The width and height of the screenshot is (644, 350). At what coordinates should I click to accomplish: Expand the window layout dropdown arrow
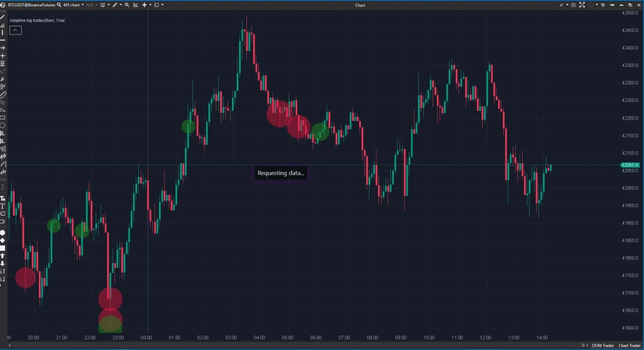[163, 5]
